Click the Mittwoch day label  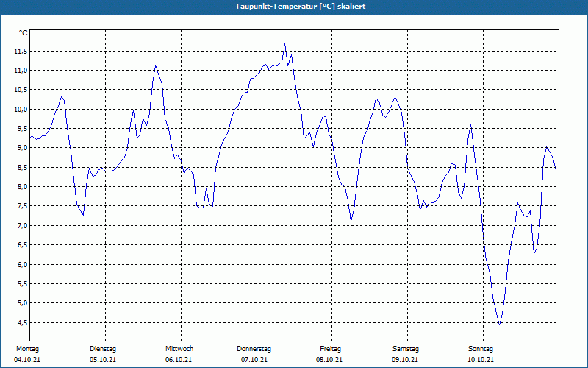pos(179,349)
